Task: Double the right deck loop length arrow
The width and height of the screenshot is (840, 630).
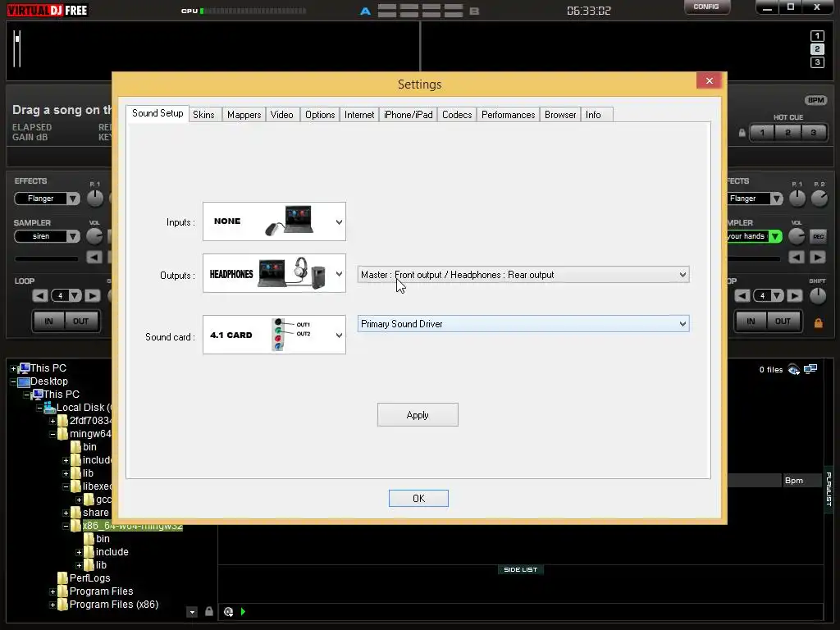Action: [x=795, y=295]
